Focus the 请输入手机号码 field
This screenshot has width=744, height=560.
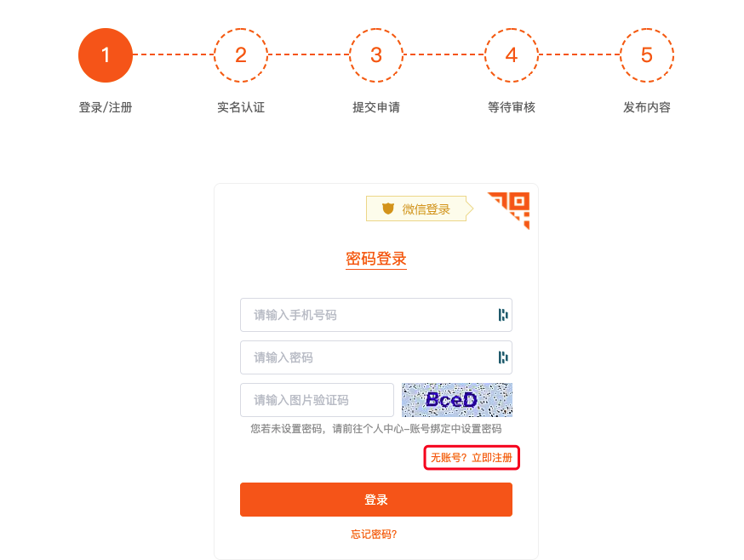[376, 315]
